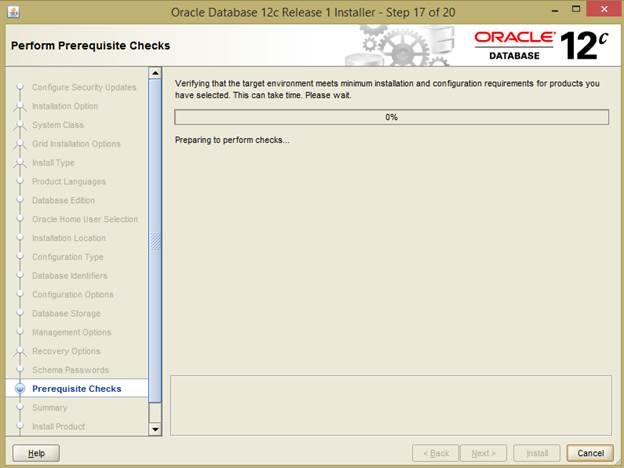Viewport: 624px width, 468px height.
Task: Click the disabled Back button
Action: click(x=435, y=453)
